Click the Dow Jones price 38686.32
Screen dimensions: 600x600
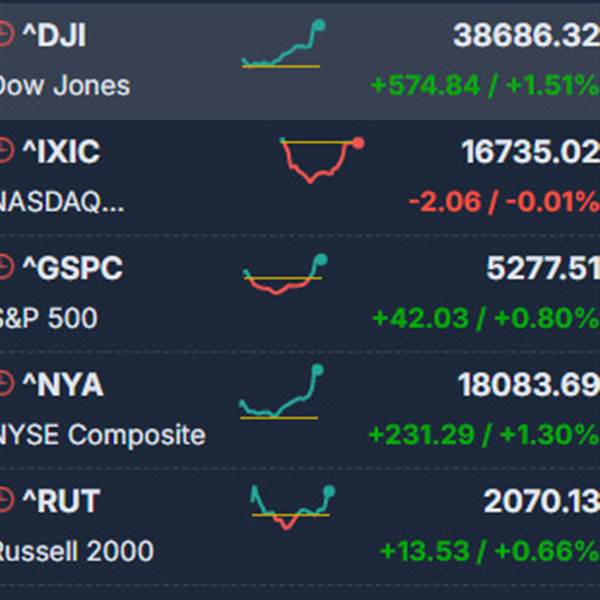(526, 36)
